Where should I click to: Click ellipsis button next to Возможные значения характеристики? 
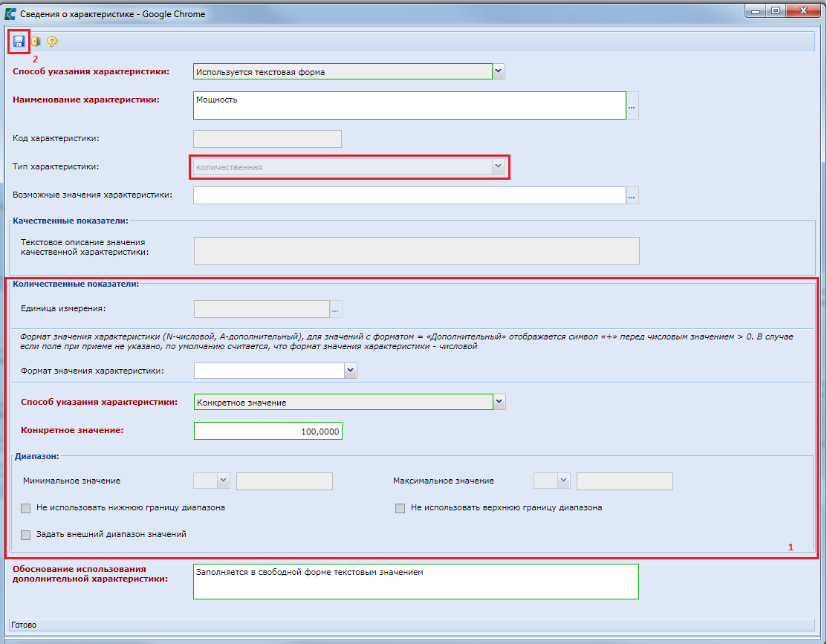point(632,195)
